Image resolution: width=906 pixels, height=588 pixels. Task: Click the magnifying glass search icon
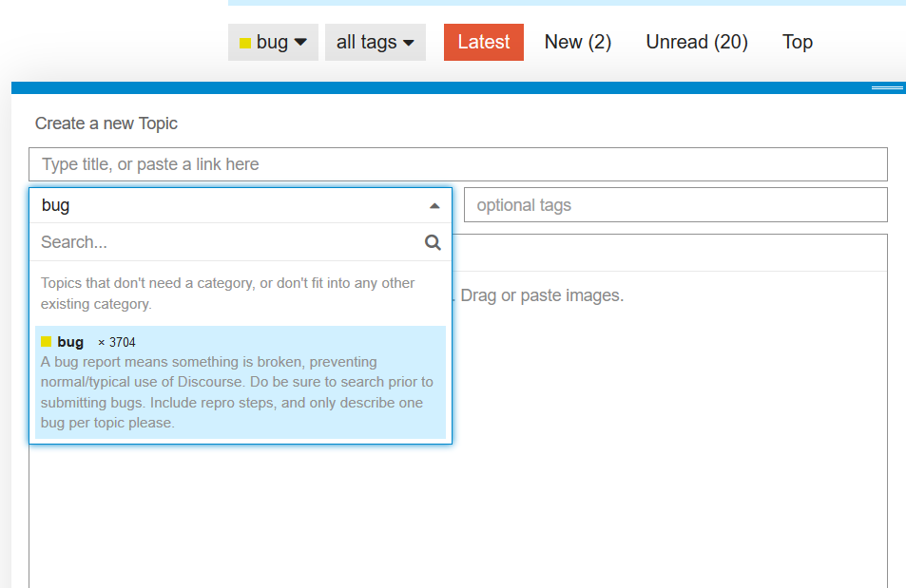click(433, 242)
